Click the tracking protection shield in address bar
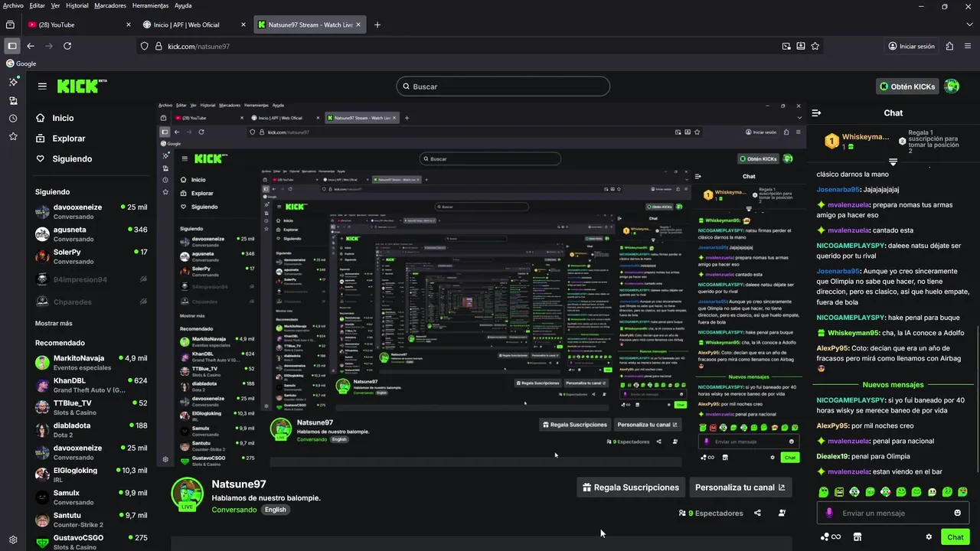This screenshot has height=551, width=980. coord(143,46)
